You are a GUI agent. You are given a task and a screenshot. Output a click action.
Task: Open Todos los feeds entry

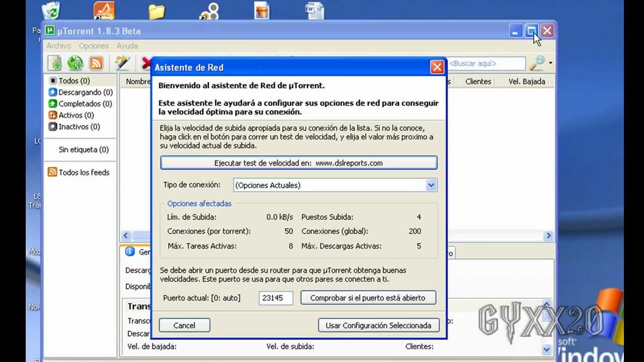84,172
